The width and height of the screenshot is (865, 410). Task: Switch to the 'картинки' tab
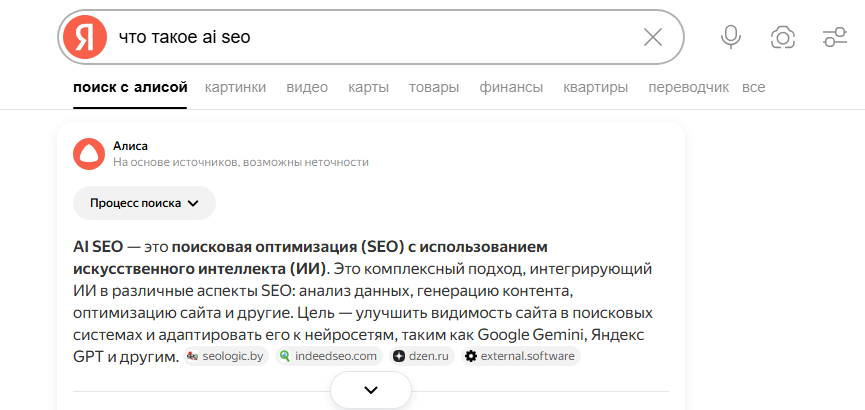235,87
